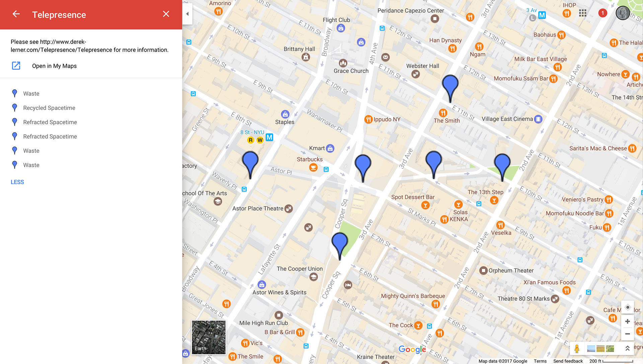Open the Terms link
The image size is (643, 364).
tap(540, 361)
